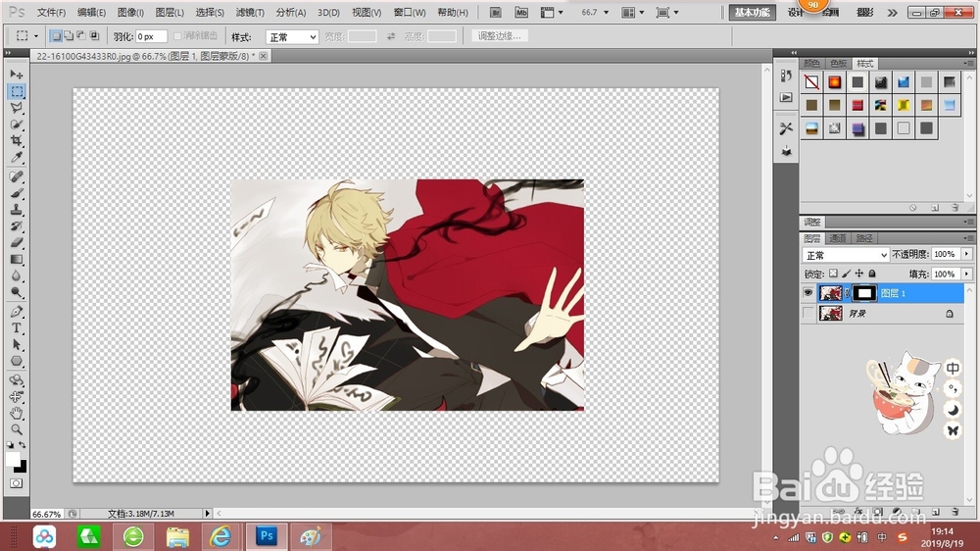This screenshot has width=980, height=551.
Task: Apply the red square style swatch
Action: coord(857,105)
